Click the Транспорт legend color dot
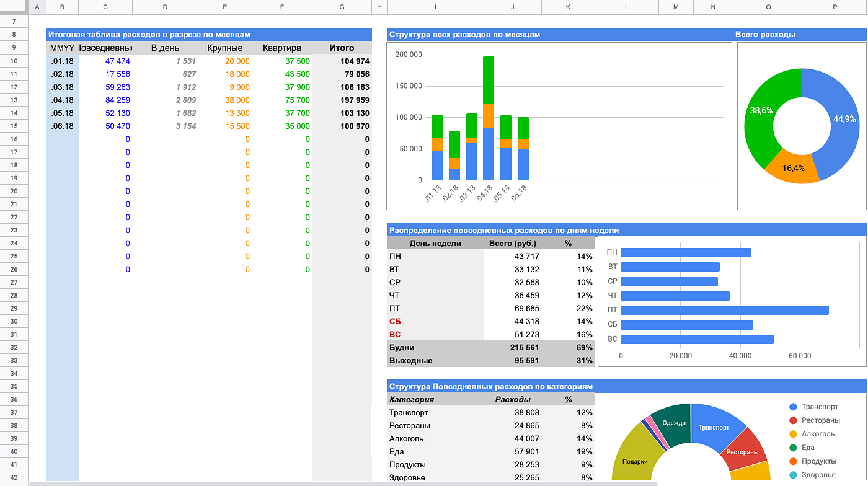The width and height of the screenshot is (868, 486). (793, 407)
